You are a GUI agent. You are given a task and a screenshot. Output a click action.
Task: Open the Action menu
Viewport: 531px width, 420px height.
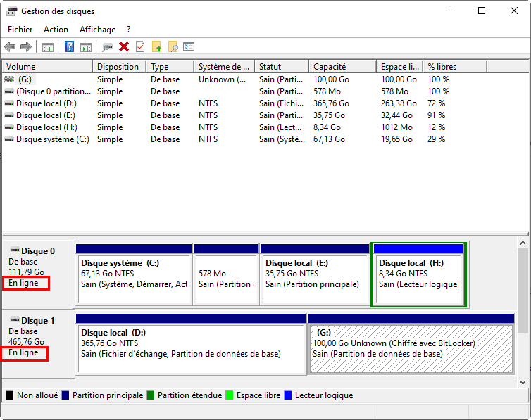(x=56, y=30)
